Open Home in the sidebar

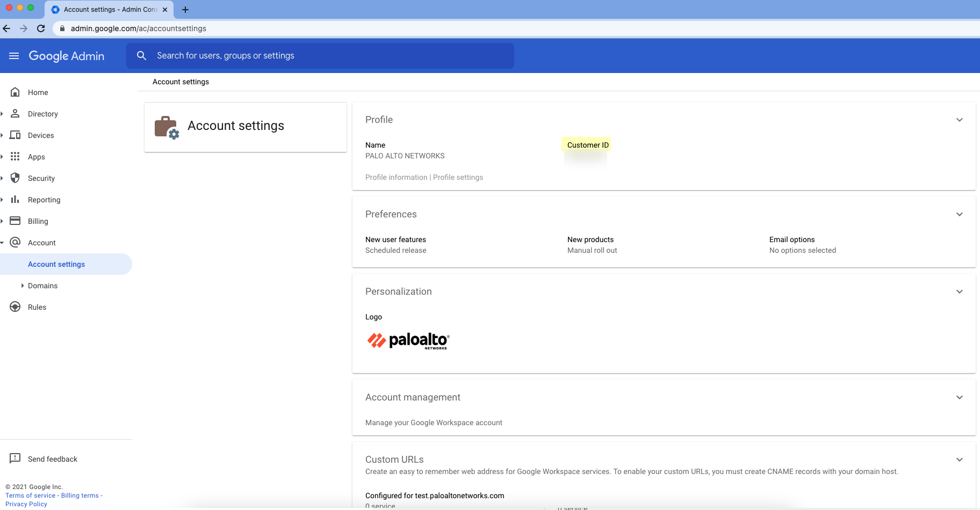(x=38, y=92)
